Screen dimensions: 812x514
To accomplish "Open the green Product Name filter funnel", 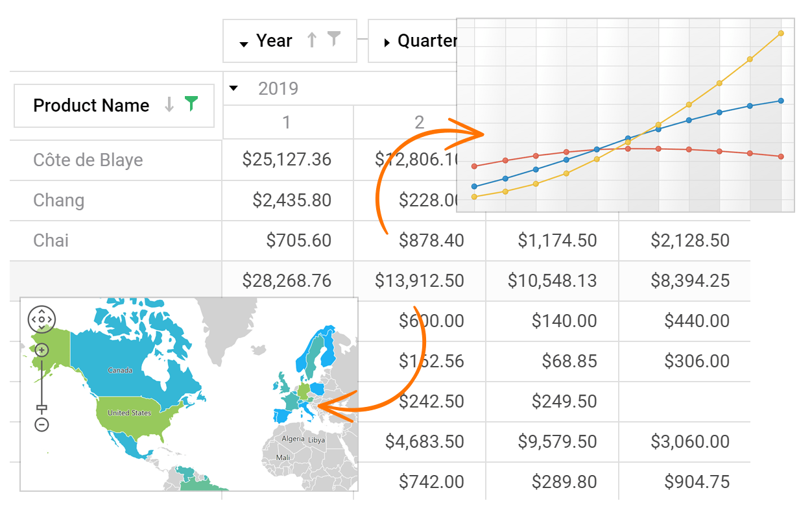I will pyautogui.click(x=191, y=104).
